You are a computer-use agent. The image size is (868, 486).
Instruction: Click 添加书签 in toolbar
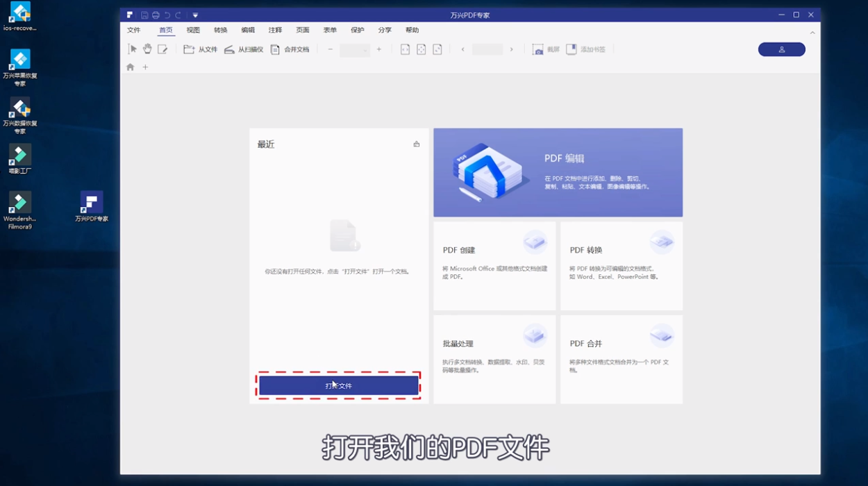tap(586, 49)
